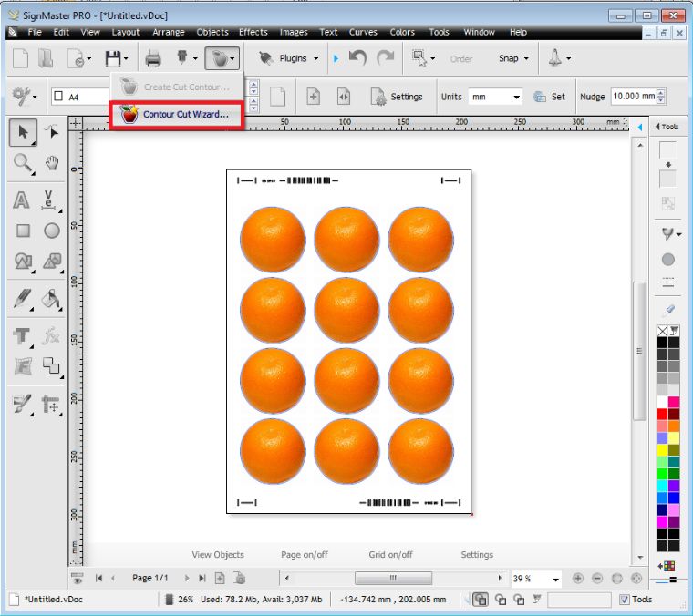Select the Ellipse shape tool

[x=52, y=231]
